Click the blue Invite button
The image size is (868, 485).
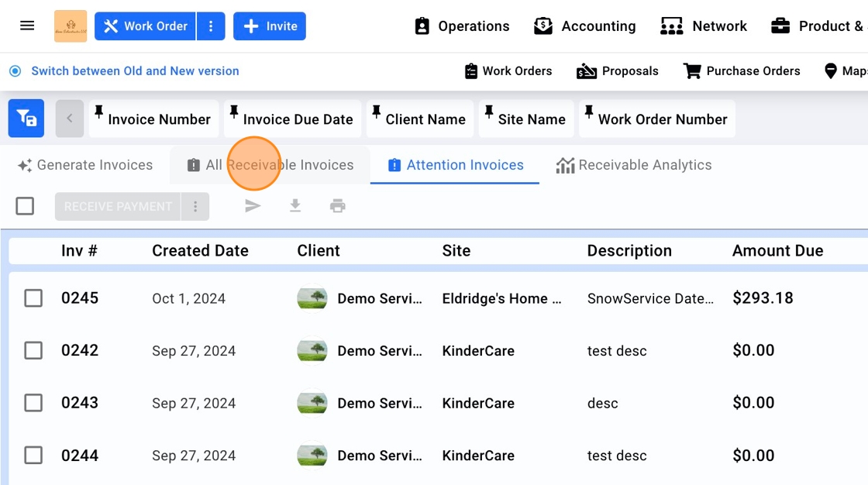tap(270, 26)
